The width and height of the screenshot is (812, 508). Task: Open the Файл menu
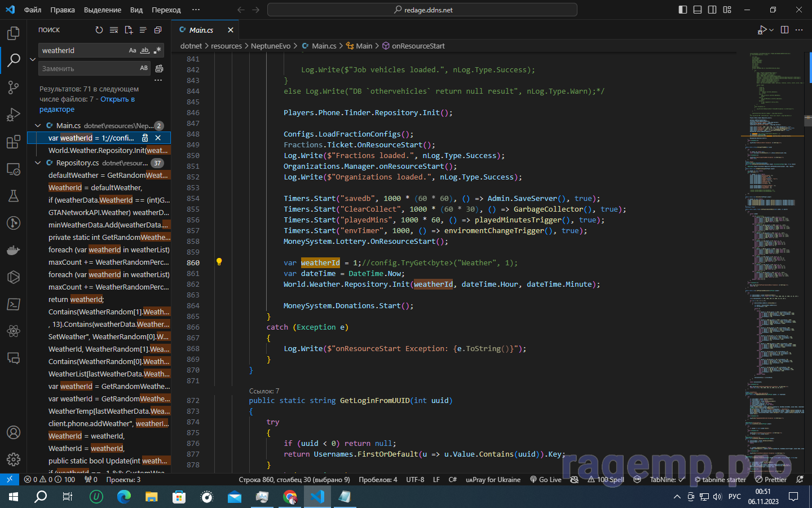click(33, 10)
